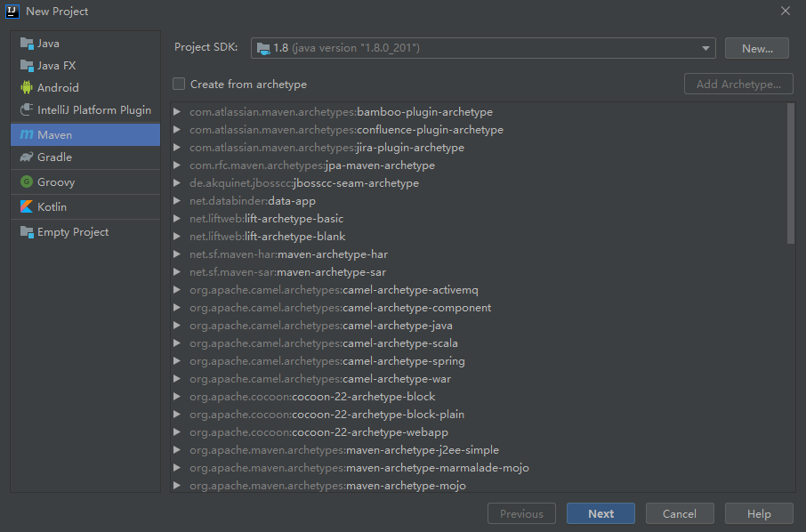Click the Cancel button

(x=680, y=513)
